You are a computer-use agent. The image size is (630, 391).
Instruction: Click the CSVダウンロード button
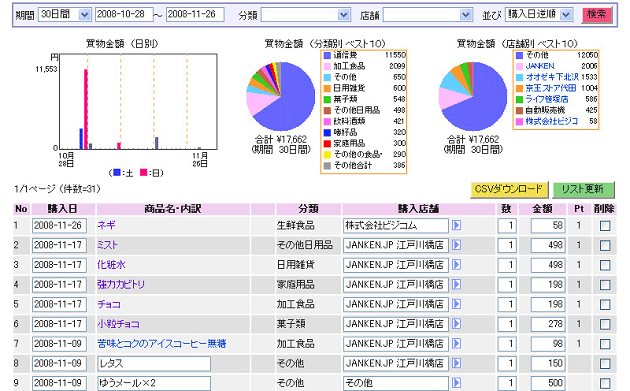pyautogui.click(x=509, y=189)
